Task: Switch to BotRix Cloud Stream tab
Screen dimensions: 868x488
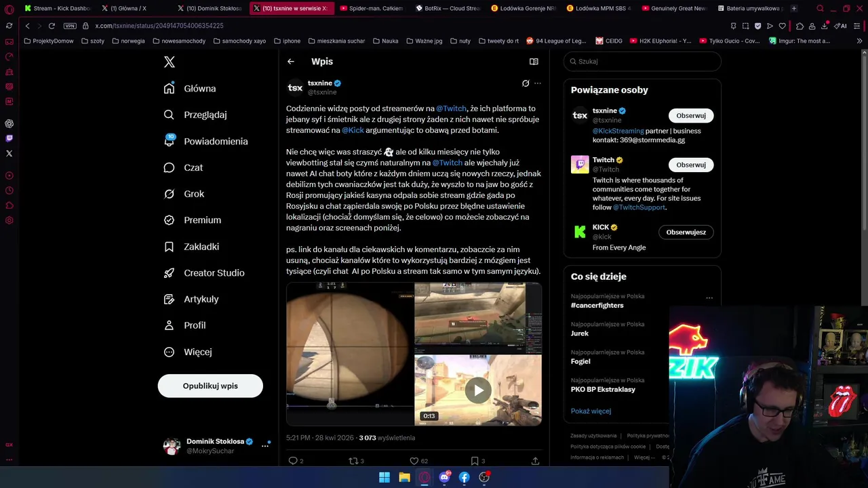Action: point(447,8)
